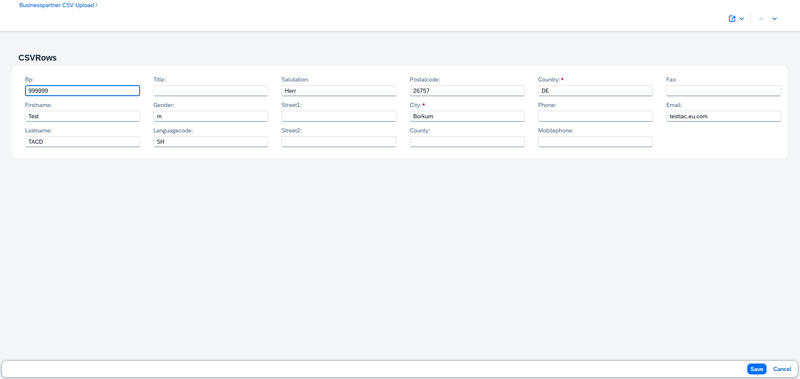The width and height of the screenshot is (800, 379).
Task: Click the Fax: label
Action: [x=671, y=80]
